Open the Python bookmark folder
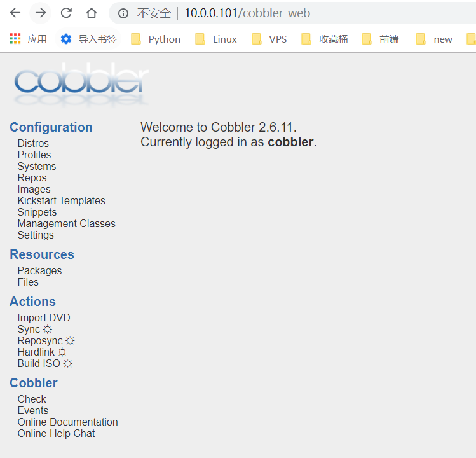 tap(156, 39)
